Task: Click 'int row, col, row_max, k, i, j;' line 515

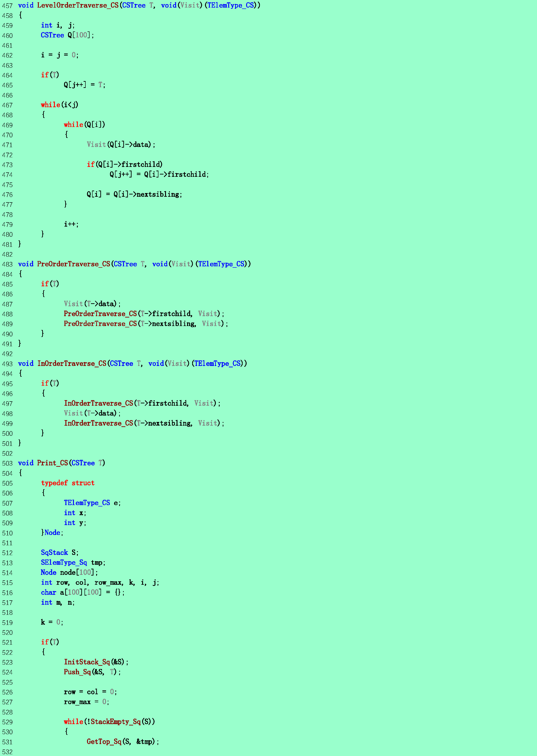Action: (x=100, y=582)
